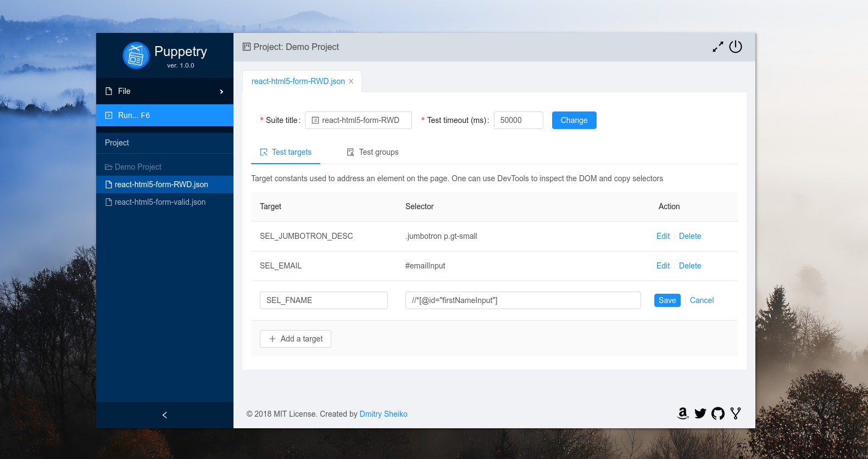Image resolution: width=868 pixels, height=459 pixels.
Task: Click the Target column header
Action: [x=270, y=206]
